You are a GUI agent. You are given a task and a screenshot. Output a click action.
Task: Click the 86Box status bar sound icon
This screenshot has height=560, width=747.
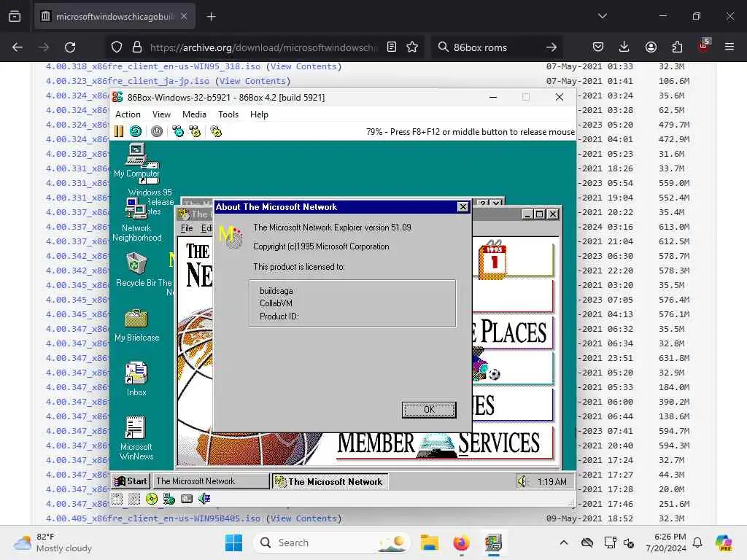tap(204, 499)
